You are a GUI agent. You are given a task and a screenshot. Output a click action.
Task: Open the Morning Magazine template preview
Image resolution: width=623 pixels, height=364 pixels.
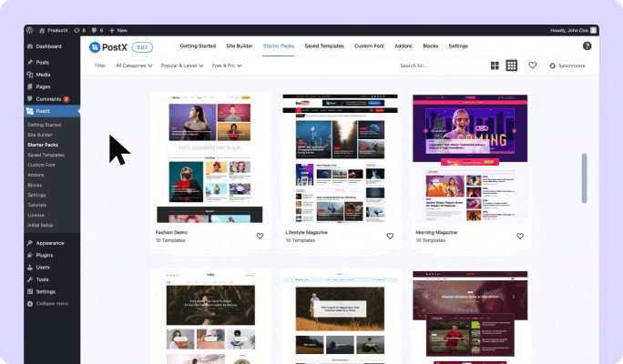tap(470, 158)
